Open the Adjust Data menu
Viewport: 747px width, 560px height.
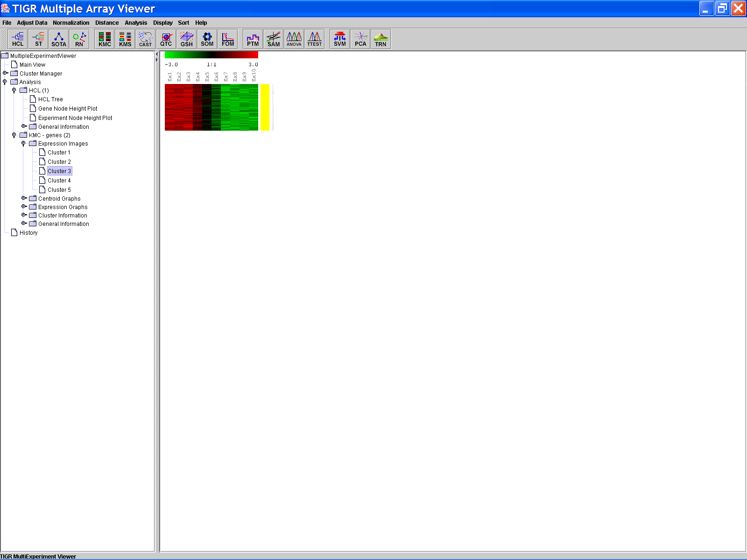32,23
